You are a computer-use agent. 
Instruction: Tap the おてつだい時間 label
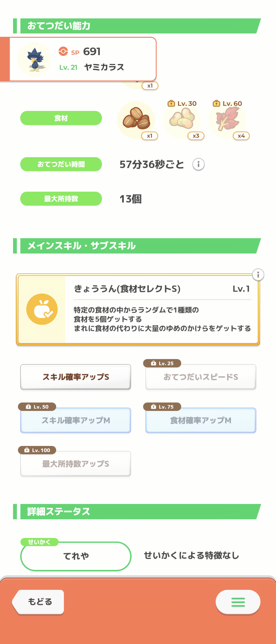pyautogui.click(x=61, y=164)
